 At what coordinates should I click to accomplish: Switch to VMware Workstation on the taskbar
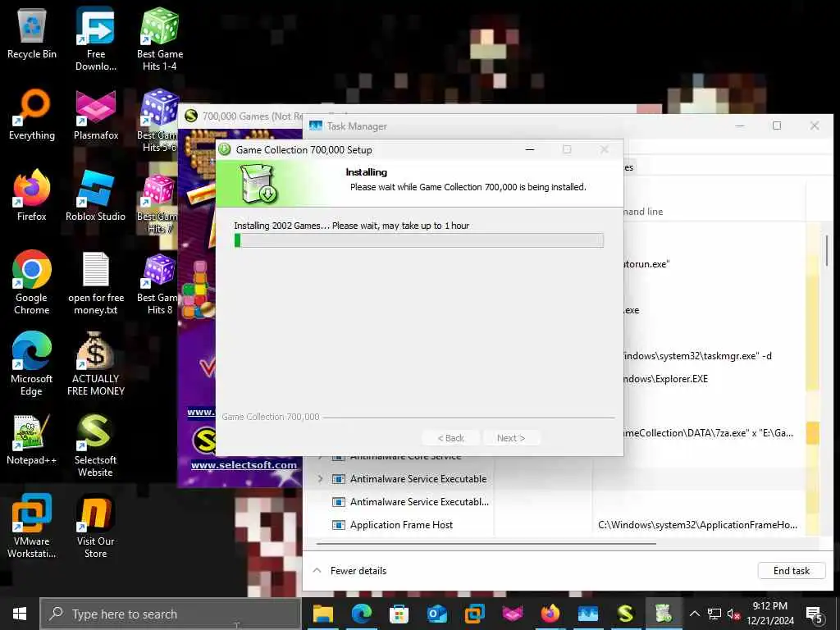click(x=475, y=614)
